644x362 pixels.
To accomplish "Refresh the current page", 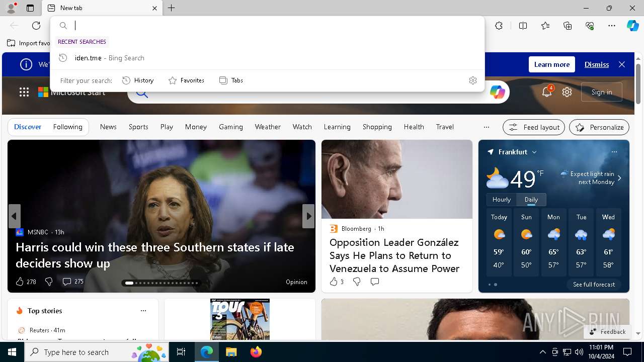I will pyautogui.click(x=36, y=26).
